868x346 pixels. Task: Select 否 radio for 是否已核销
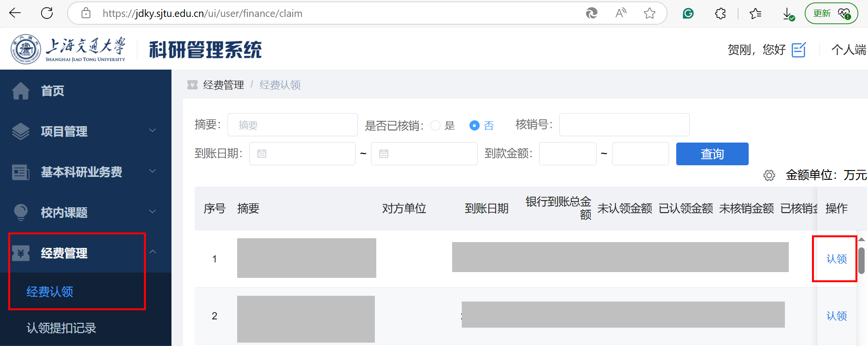pyautogui.click(x=474, y=126)
